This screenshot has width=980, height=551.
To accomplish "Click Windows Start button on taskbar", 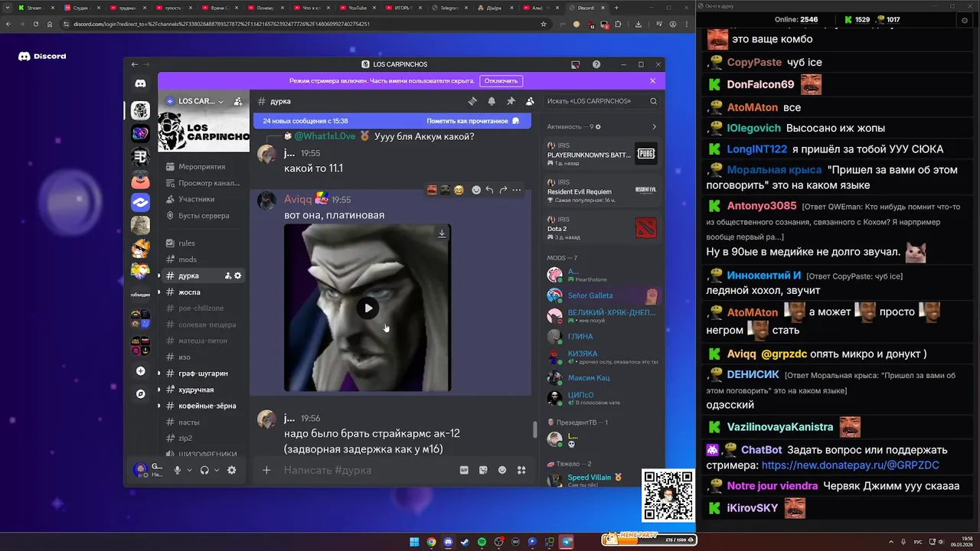I will click(414, 542).
